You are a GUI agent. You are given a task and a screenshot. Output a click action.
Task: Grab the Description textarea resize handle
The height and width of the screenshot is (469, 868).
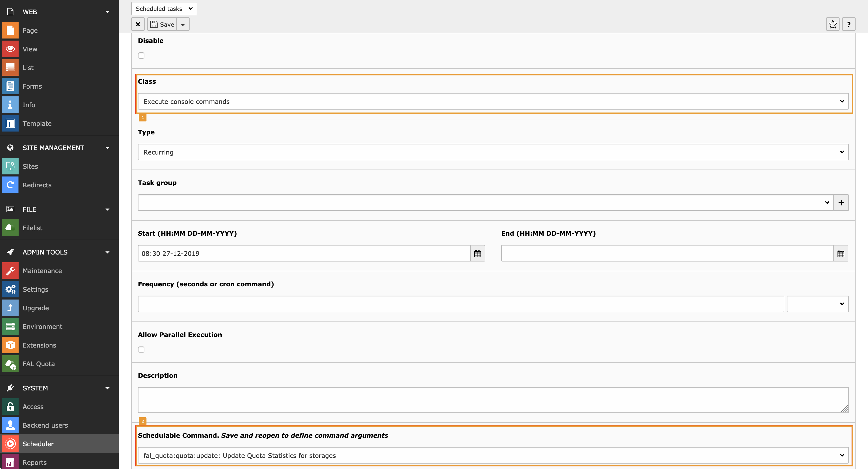pos(844,409)
